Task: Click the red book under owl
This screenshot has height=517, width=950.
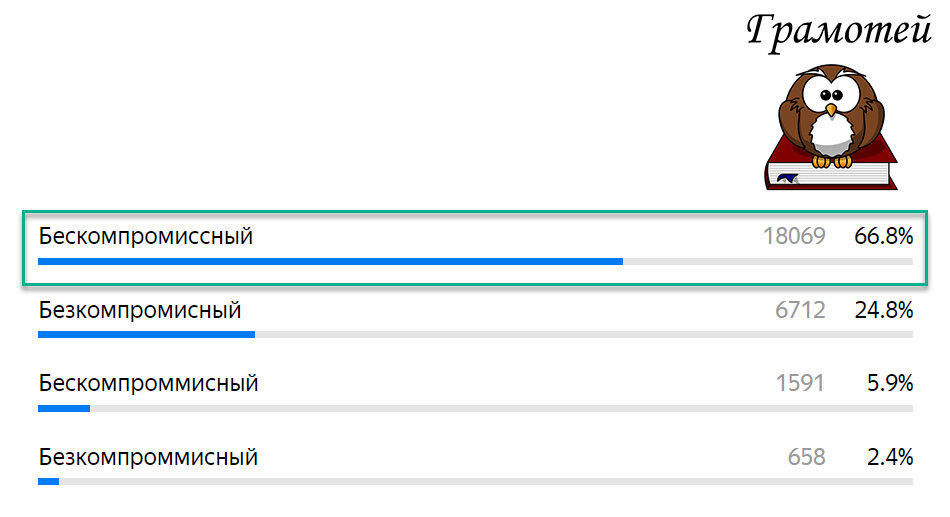Action: (830, 172)
